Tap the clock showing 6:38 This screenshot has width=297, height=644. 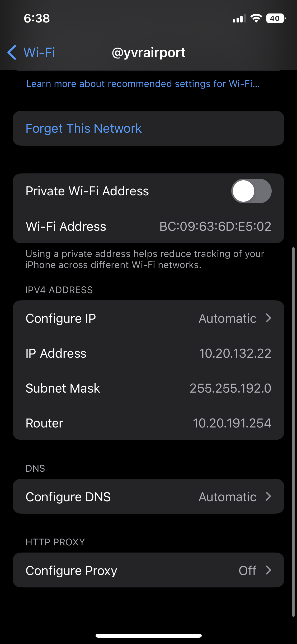tap(37, 18)
